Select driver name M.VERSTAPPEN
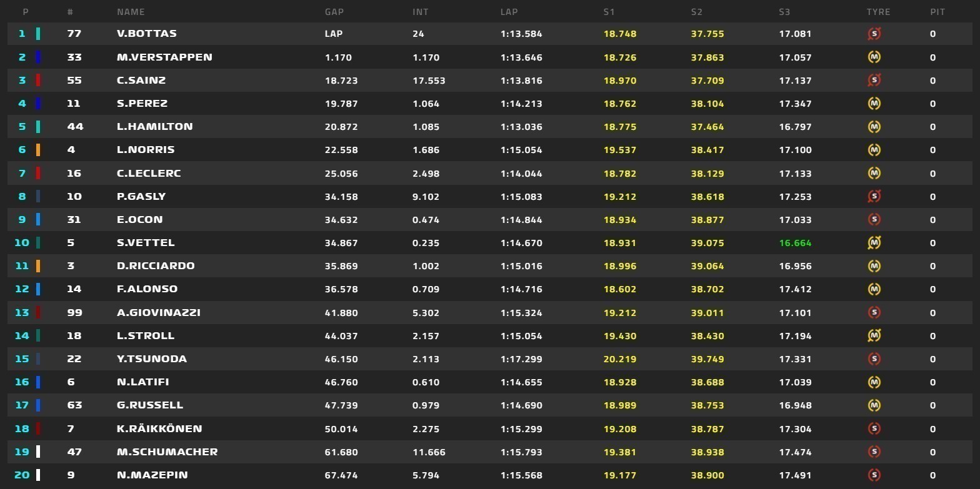The image size is (980, 489). [164, 57]
